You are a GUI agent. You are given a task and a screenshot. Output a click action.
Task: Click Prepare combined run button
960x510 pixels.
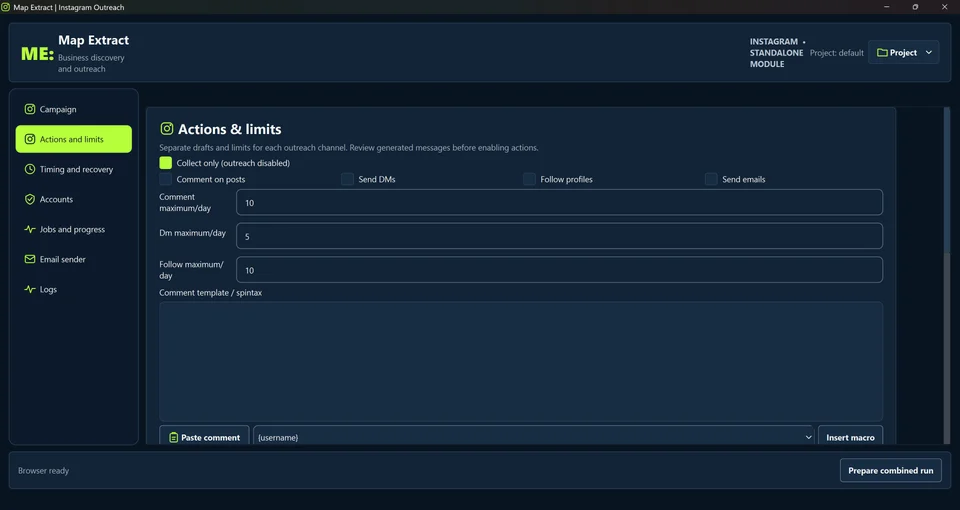pos(890,470)
